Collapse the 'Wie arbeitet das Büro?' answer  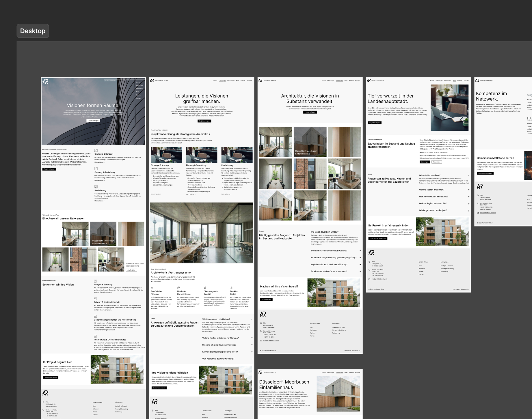468,175
